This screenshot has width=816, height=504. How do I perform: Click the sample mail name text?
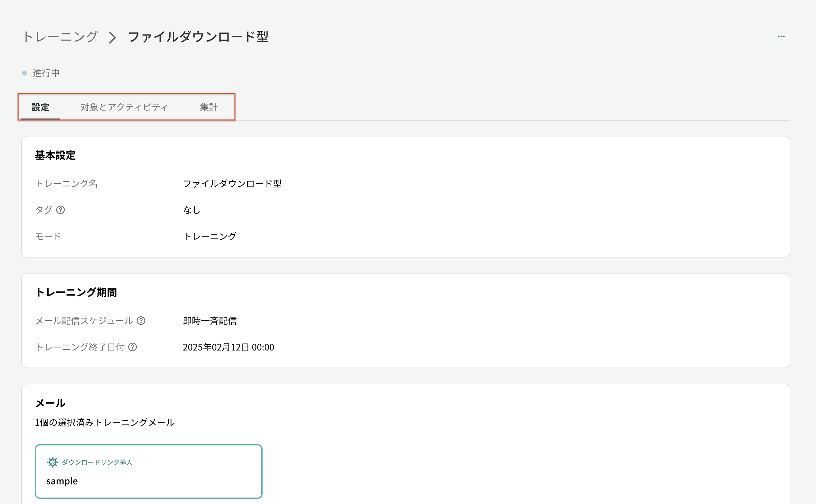[x=62, y=481]
